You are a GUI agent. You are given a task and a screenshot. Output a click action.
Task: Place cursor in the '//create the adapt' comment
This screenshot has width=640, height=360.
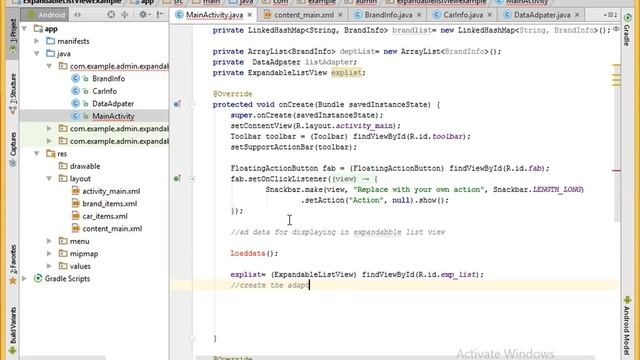tap(269, 285)
